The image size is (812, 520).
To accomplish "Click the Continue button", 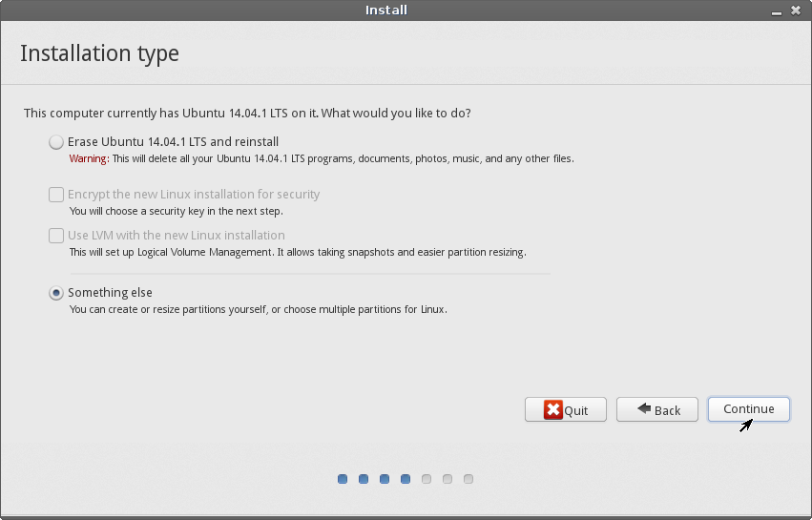I will point(748,409).
